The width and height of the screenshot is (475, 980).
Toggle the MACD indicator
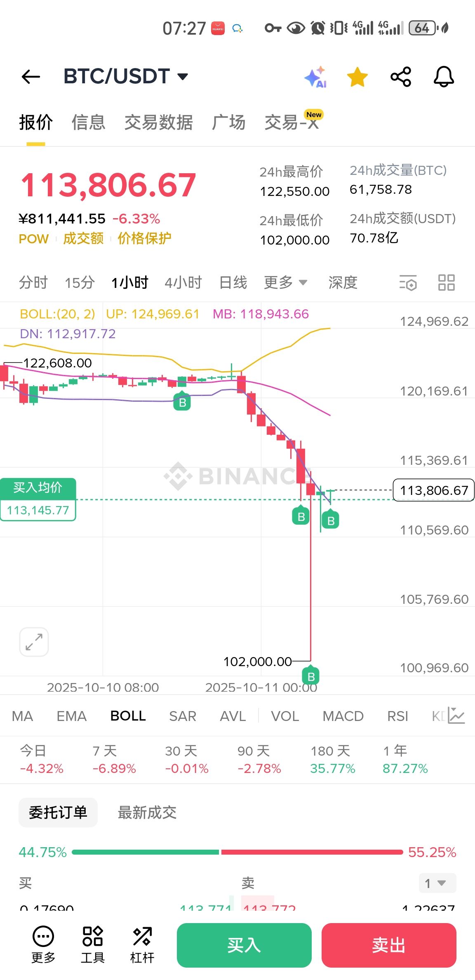click(x=343, y=716)
